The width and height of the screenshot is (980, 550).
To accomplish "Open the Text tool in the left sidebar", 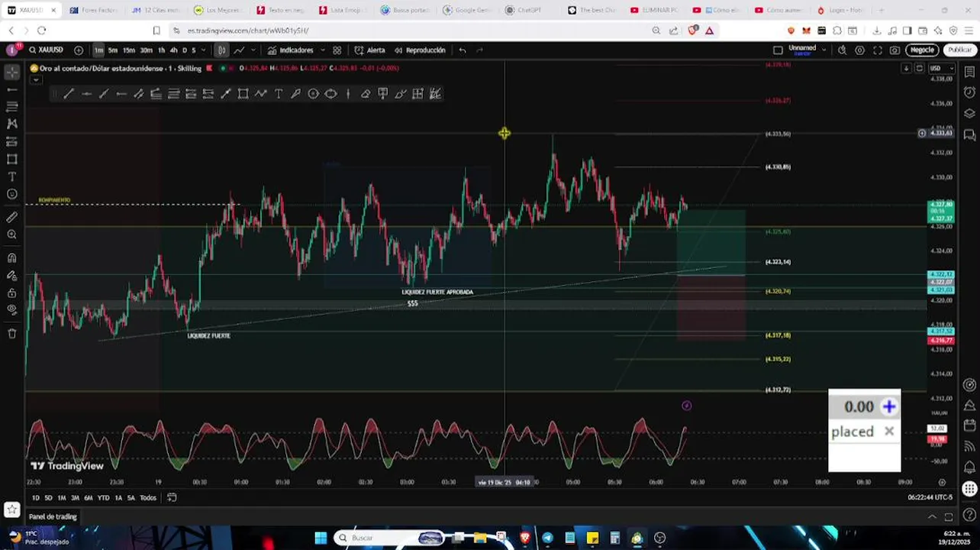I will (x=12, y=176).
